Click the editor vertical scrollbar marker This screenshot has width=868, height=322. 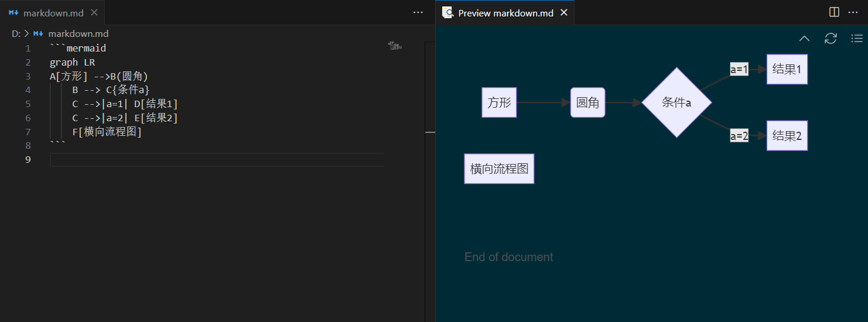click(x=430, y=132)
